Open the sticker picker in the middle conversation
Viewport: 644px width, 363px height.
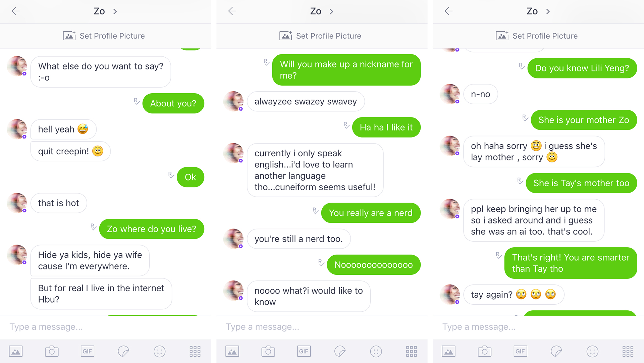click(x=340, y=351)
